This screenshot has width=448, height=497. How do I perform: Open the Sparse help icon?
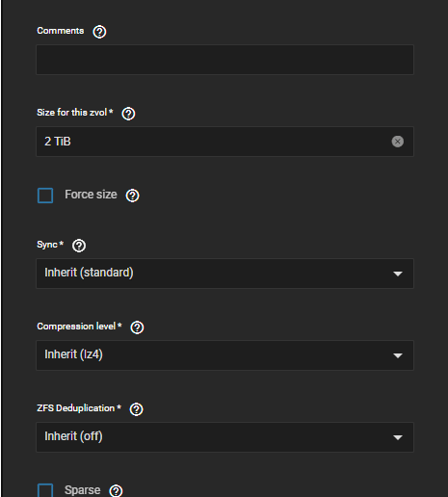tap(116, 490)
